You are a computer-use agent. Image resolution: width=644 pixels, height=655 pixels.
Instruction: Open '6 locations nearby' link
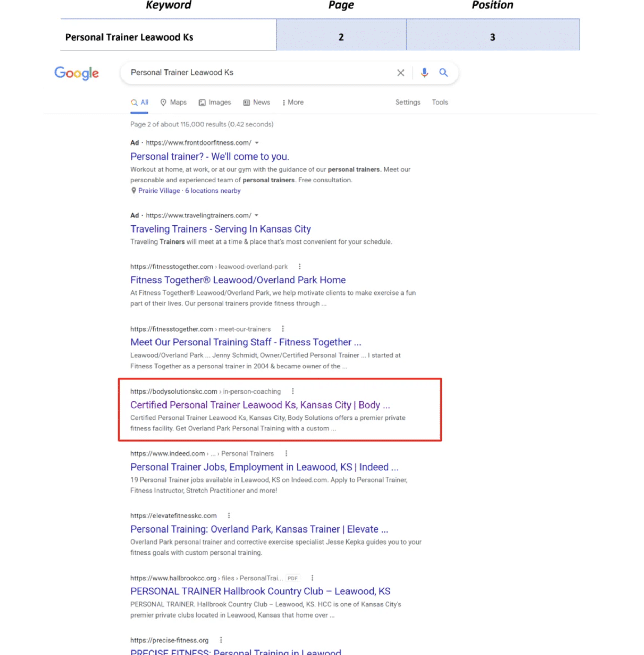coord(213,191)
